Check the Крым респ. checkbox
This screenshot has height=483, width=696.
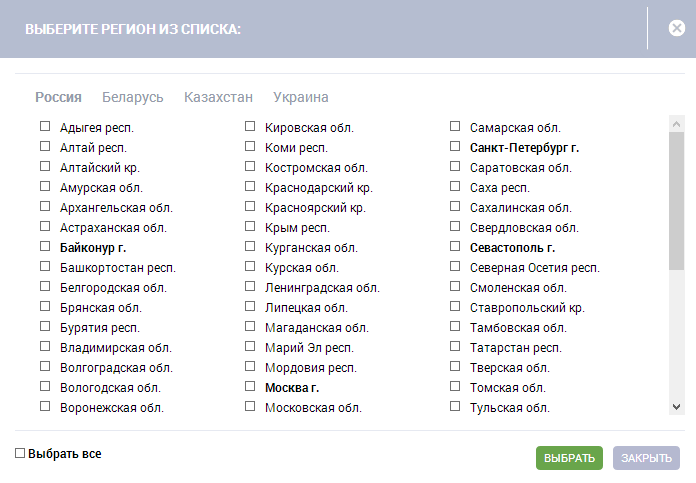(250, 227)
